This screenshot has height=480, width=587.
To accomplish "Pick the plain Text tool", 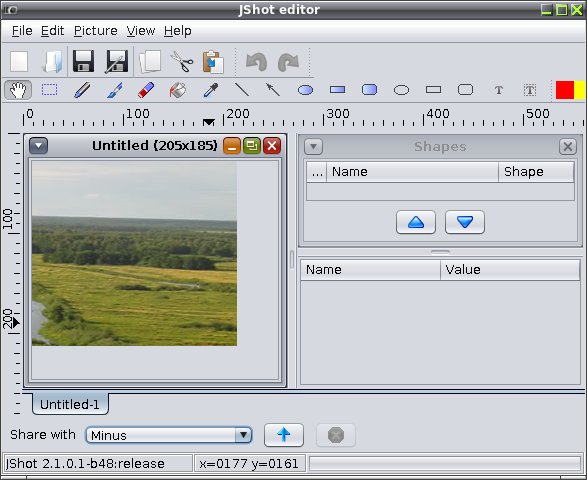I will 498,90.
